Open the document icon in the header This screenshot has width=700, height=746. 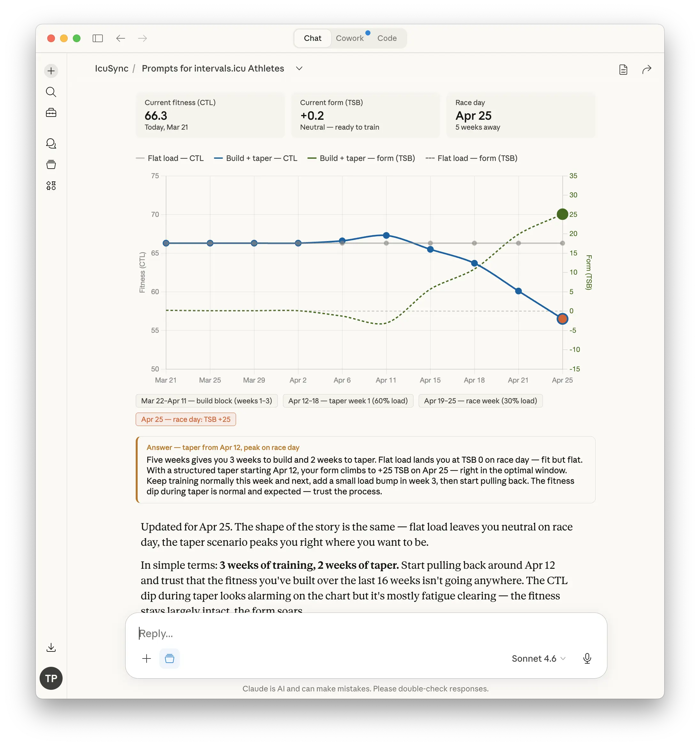point(623,69)
